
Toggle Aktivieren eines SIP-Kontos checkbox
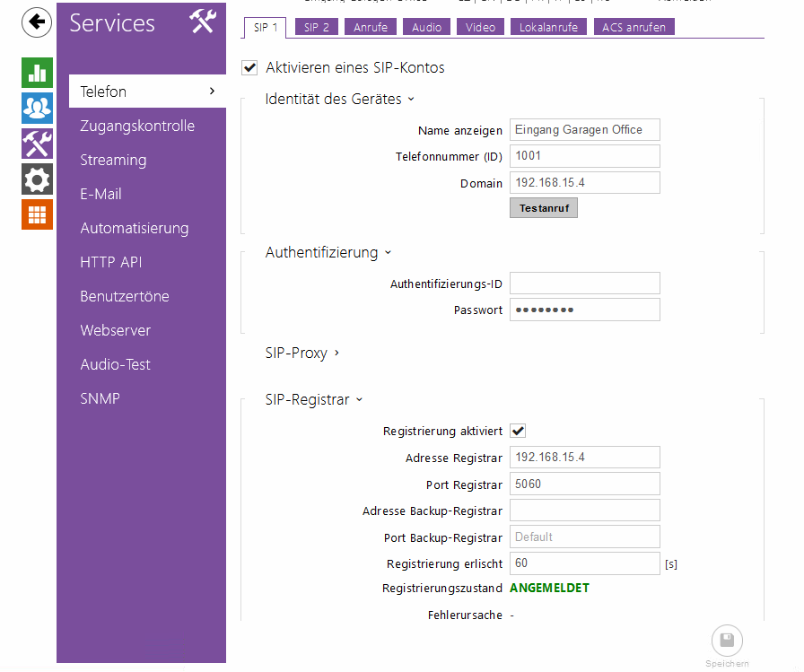(249, 67)
